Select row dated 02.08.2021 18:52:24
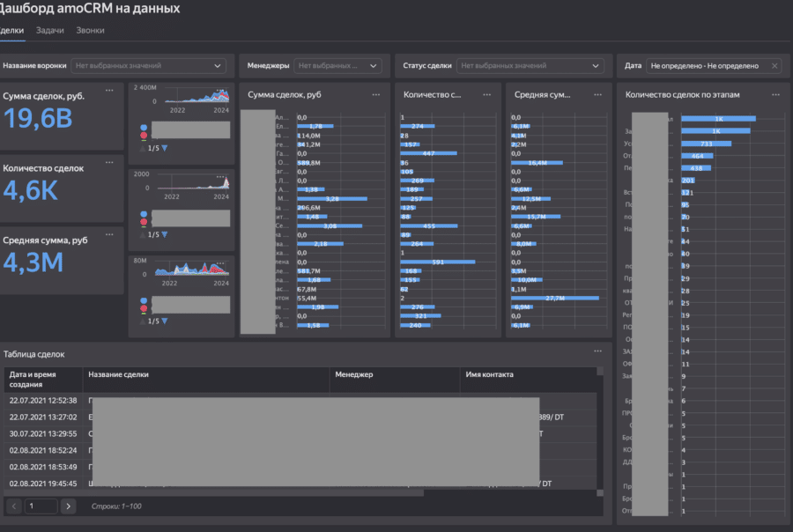Screen dimensions: 793x532 [300, 451]
